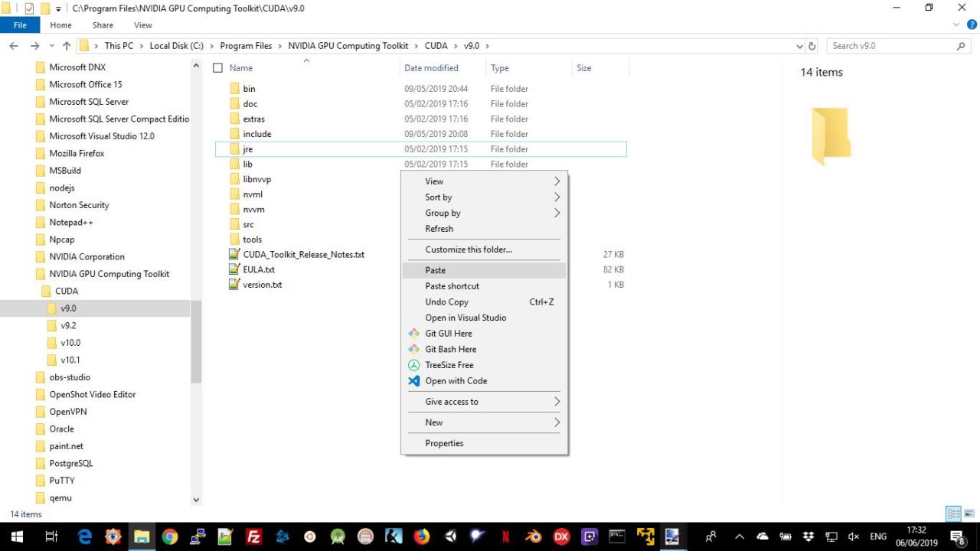Viewport: 980px width, 551px height.
Task: Open Blender from the taskbar
Action: click(534, 537)
